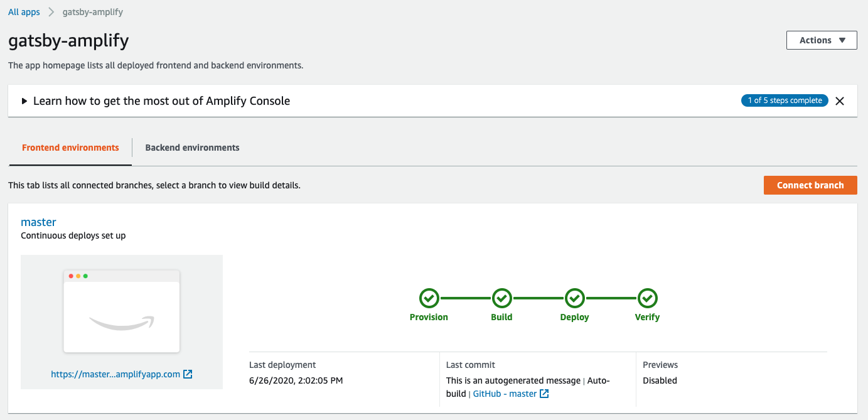
Task: Click the gatsby-amplify breadcrumb text
Action: 93,12
